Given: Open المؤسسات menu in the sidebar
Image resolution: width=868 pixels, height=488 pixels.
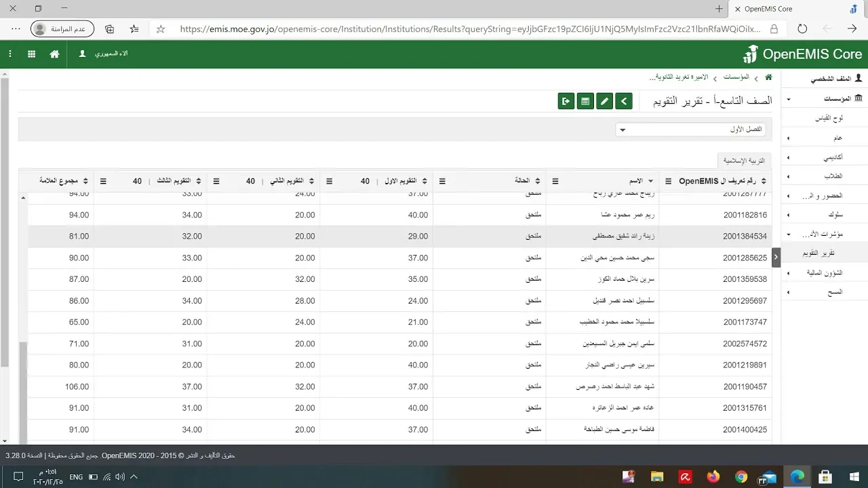Looking at the screenshot, I should [x=824, y=99].
